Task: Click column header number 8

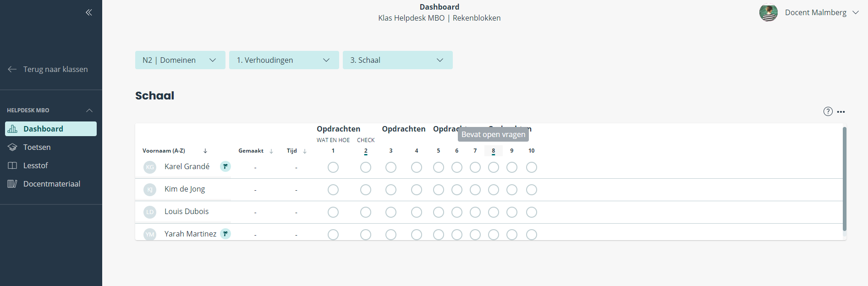Action: pos(494,151)
